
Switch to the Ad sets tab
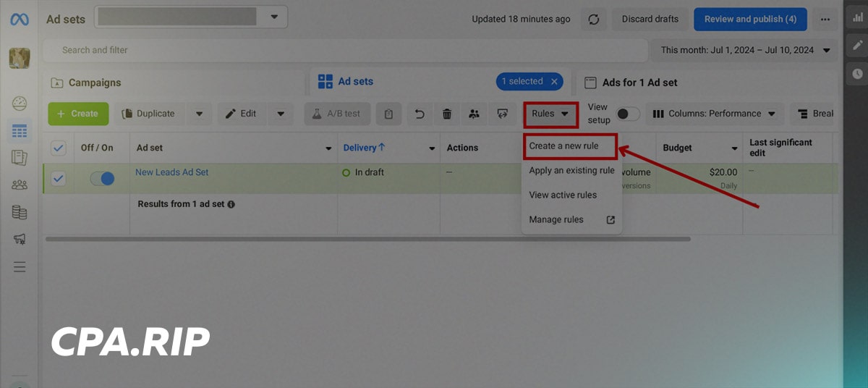coord(439,82)
